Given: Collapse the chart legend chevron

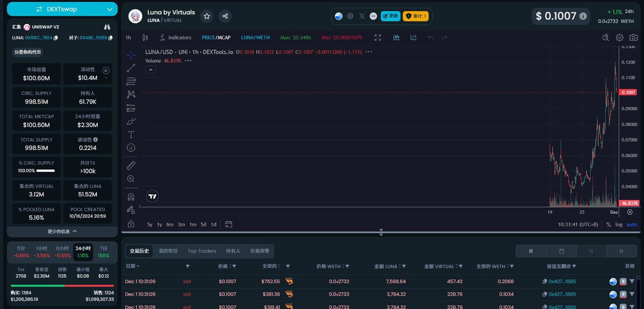Looking at the screenshot, I should pos(151,70).
